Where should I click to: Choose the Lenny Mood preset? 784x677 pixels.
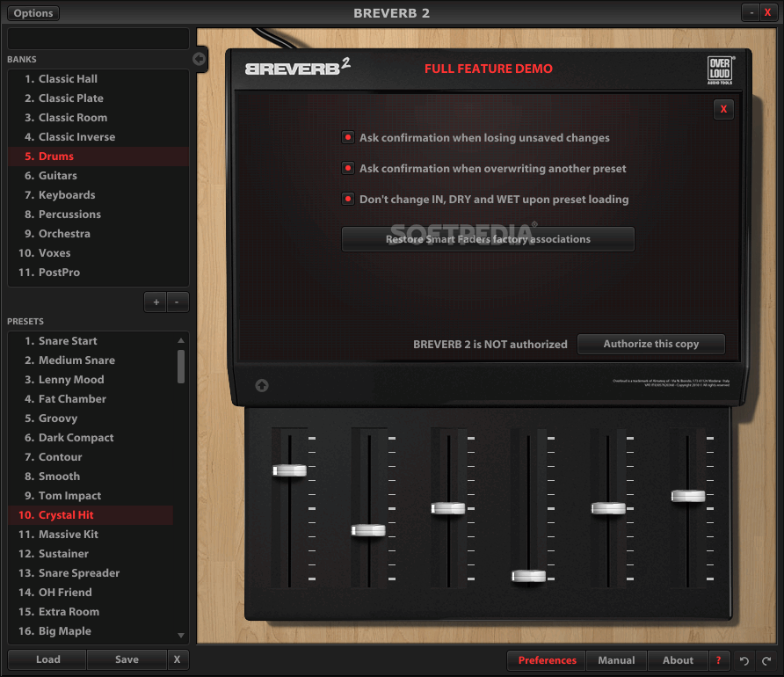point(91,380)
